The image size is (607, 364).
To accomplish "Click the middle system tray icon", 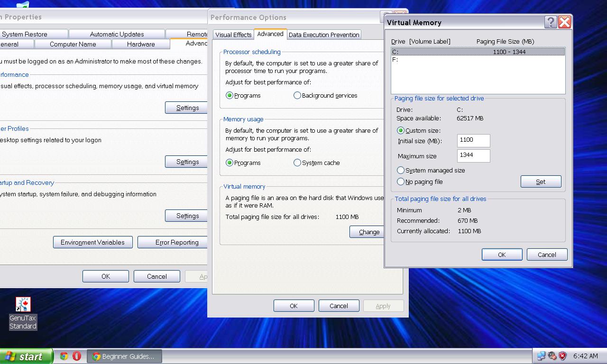I will coord(552,356).
